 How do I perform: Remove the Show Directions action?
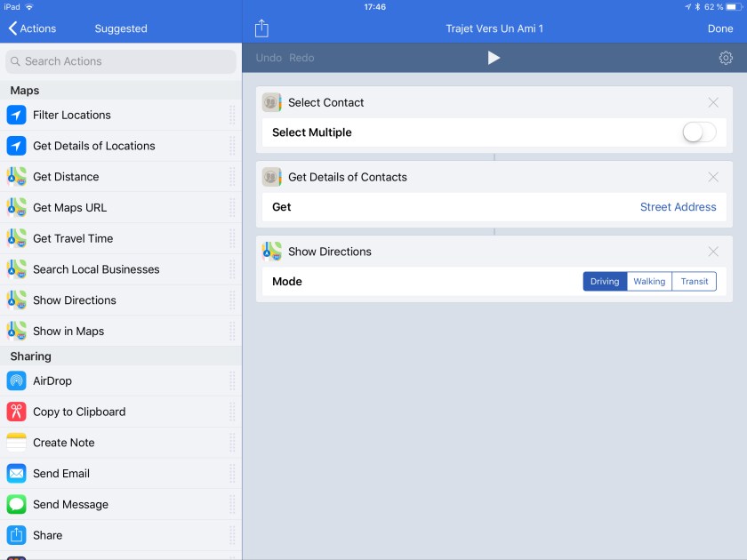[712, 252]
